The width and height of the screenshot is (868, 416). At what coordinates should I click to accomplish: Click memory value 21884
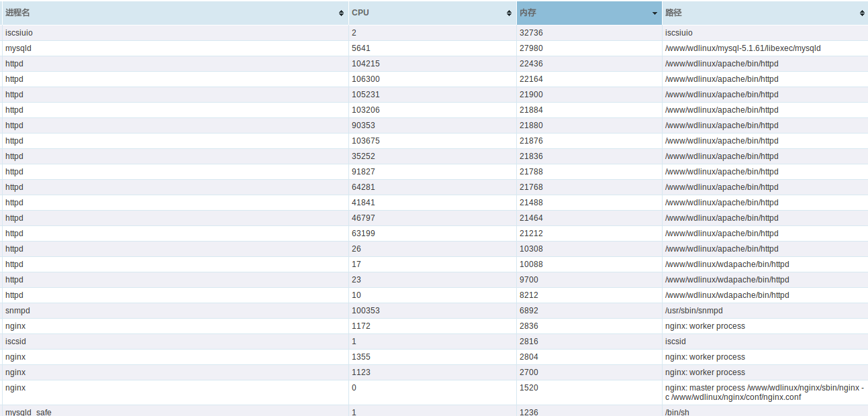click(x=531, y=110)
